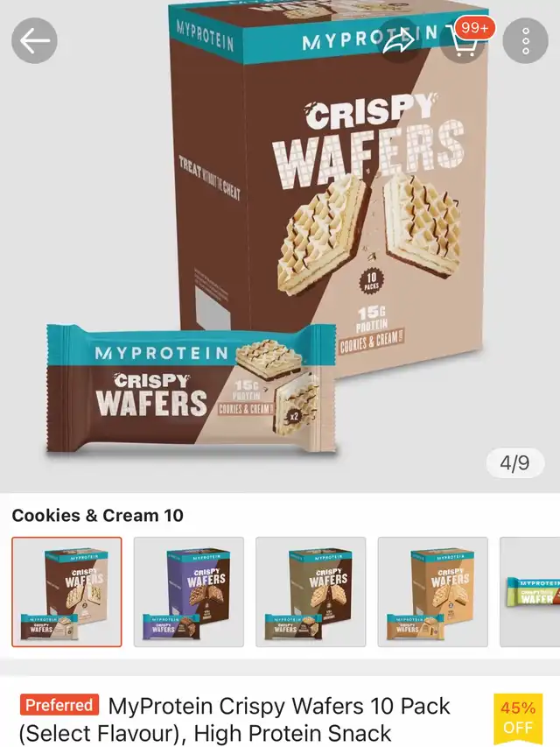Open the shopping cart icon
Image resolution: width=560 pixels, height=747 pixels.
pyautogui.click(x=461, y=41)
